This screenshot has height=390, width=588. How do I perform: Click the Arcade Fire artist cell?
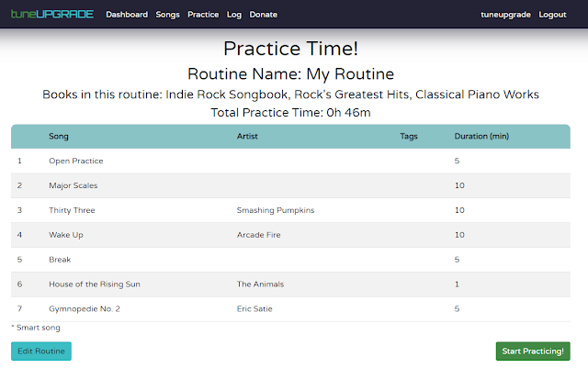[259, 235]
